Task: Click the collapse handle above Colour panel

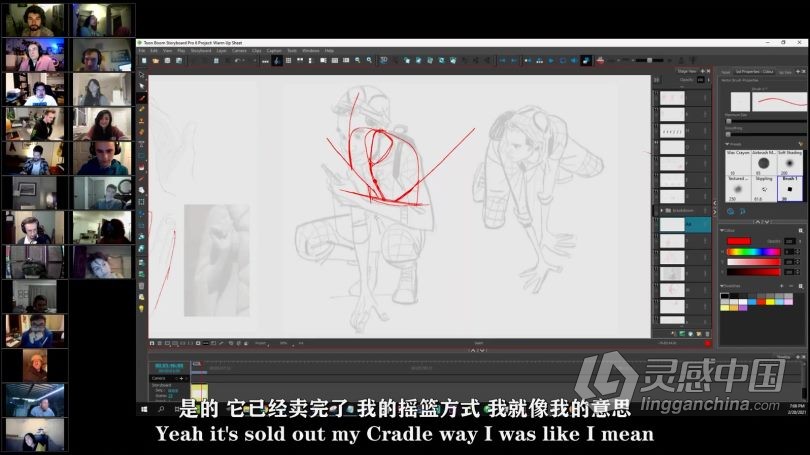Action: coord(762,222)
